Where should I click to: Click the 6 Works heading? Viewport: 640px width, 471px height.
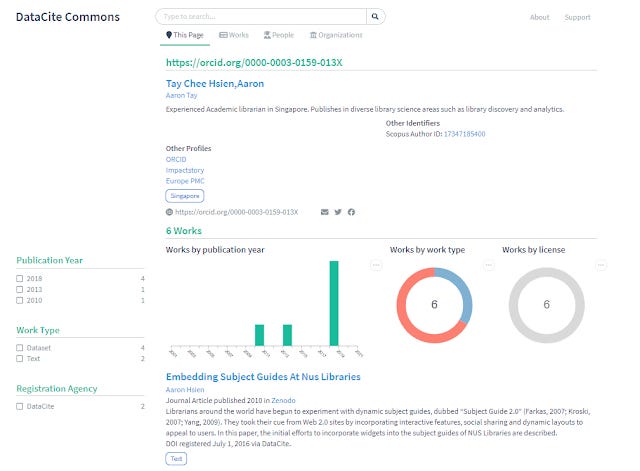click(x=184, y=231)
